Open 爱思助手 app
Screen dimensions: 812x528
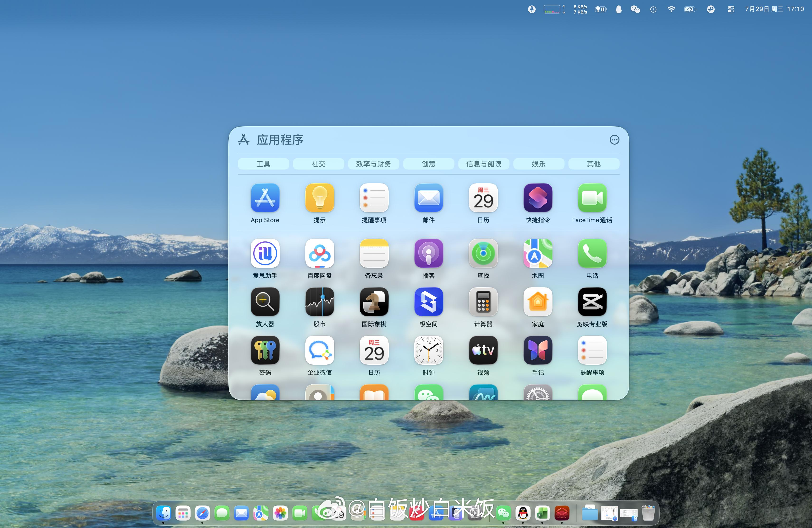265,253
